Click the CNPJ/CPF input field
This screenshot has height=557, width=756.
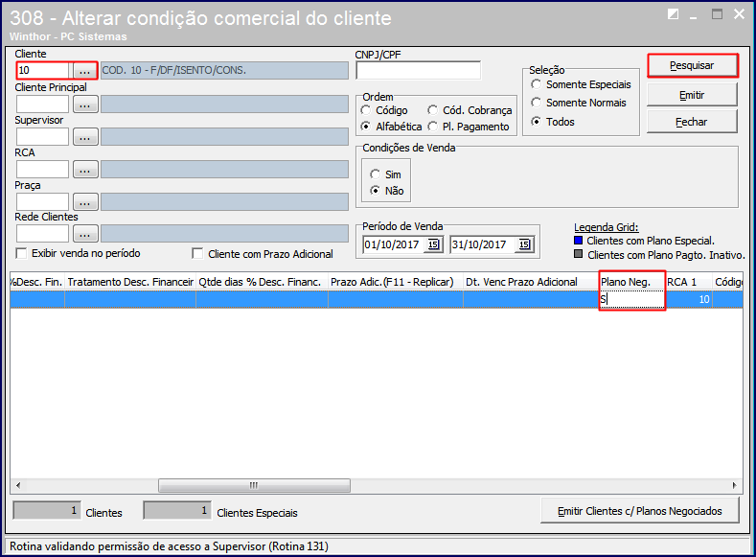point(418,70)
